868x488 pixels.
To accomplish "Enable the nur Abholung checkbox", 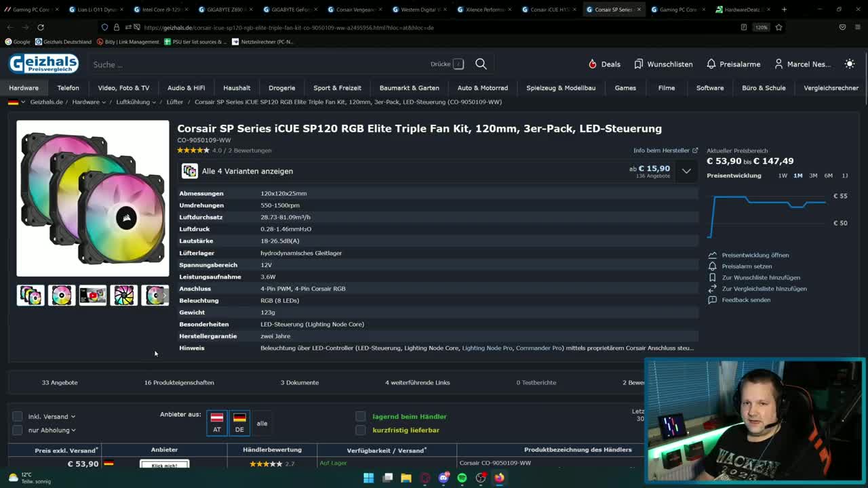I will (18, 430).
